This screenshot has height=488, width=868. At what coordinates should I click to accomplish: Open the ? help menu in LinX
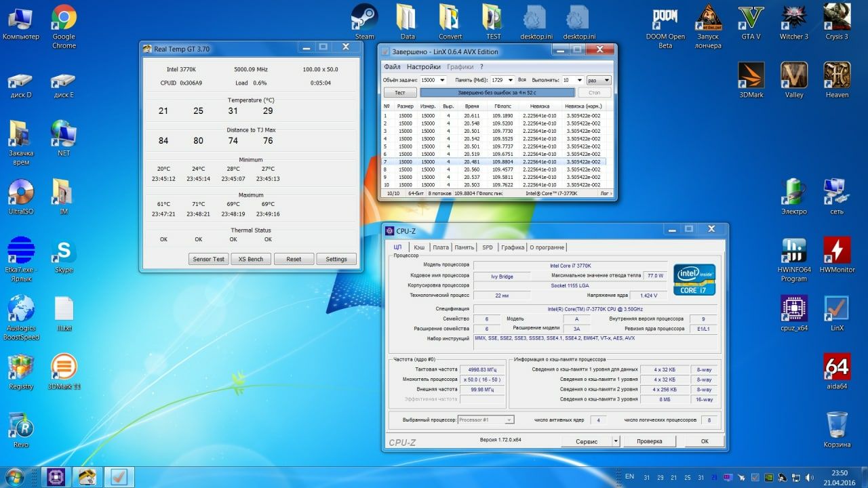(481, 67)
